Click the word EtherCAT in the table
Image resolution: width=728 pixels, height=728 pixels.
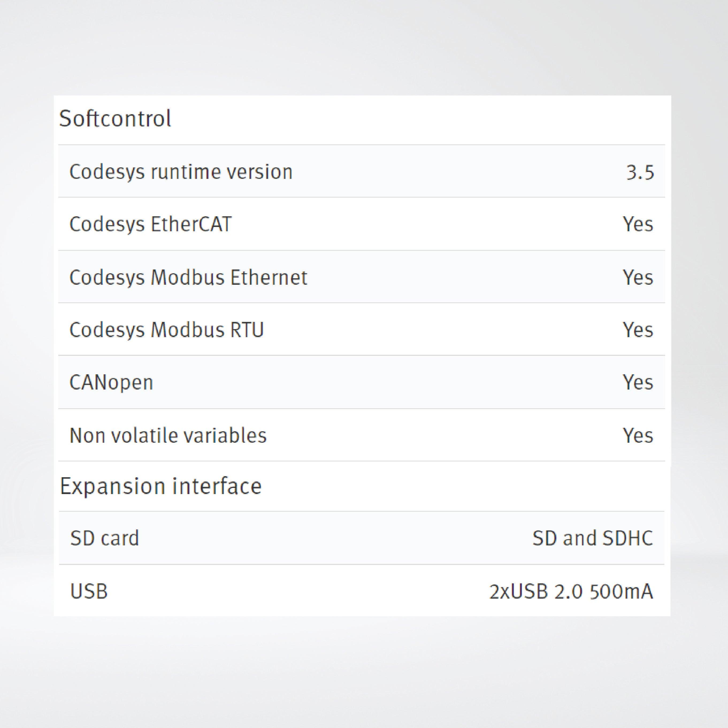coord(191,224)
